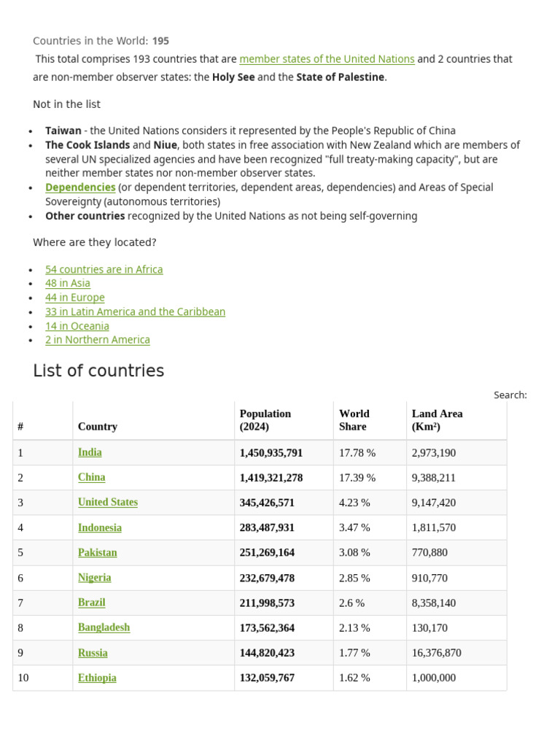Image resolution: width=560 pixels, height=747 pixels.
Task: Click the Ethiopia link in row 10
Action: tap(97, 678)
